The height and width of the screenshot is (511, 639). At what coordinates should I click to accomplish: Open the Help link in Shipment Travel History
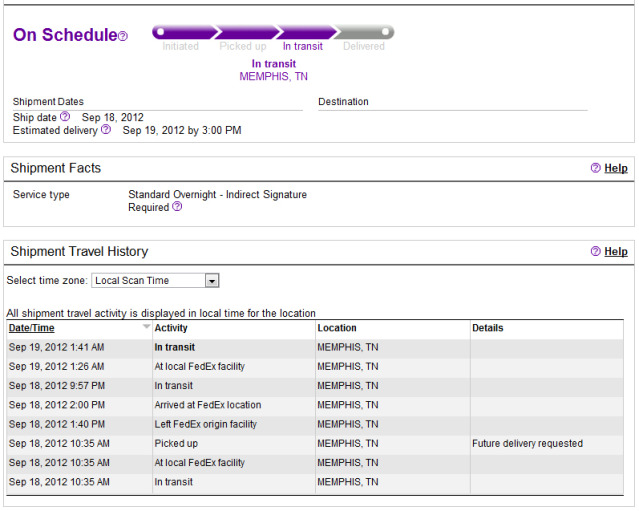point(615,252)
